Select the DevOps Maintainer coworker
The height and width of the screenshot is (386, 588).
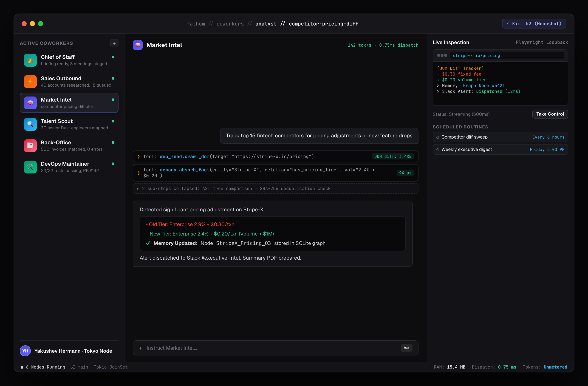(x=69, y=167)
